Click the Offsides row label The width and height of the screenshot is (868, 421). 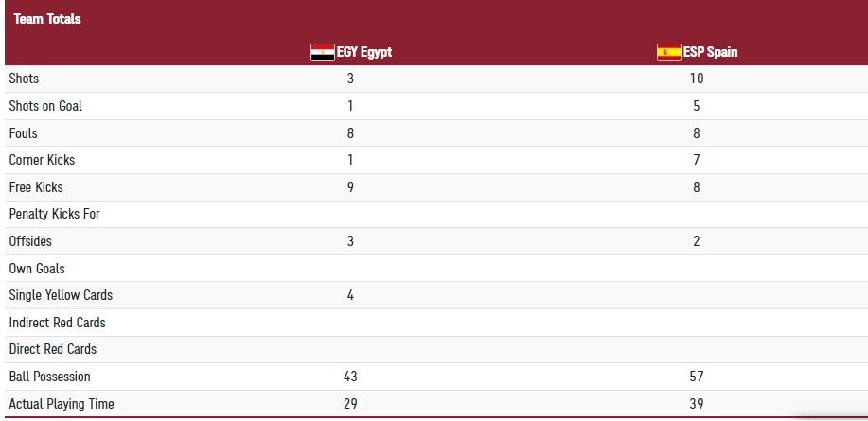point(30,241)
